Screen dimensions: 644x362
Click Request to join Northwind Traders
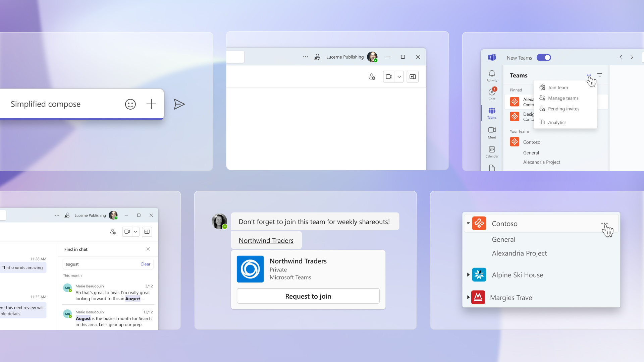pyautogui.click(x=308, y=296)
